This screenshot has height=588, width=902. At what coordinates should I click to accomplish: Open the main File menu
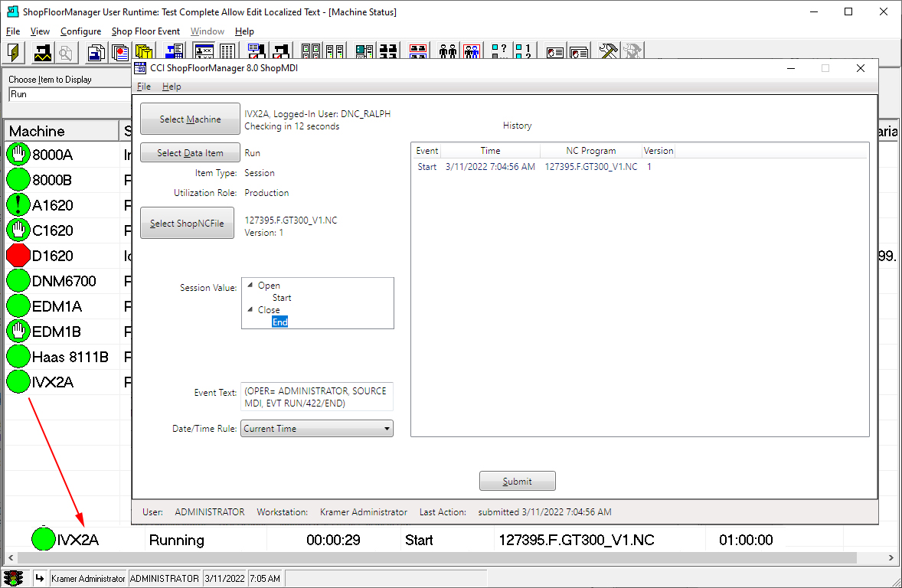13,31
